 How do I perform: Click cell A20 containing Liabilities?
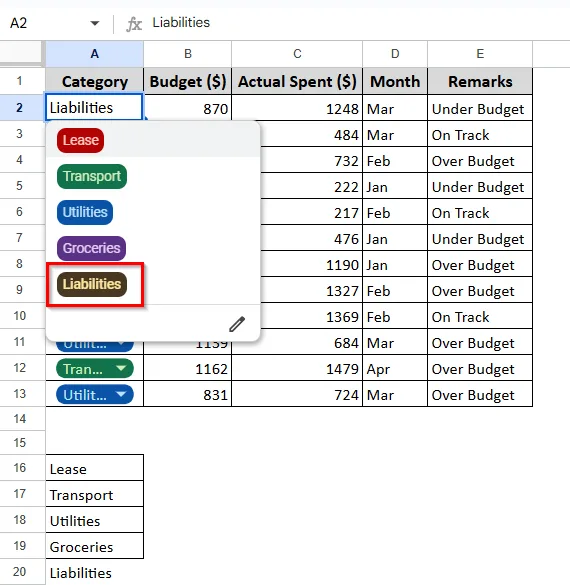click(95, 572)
